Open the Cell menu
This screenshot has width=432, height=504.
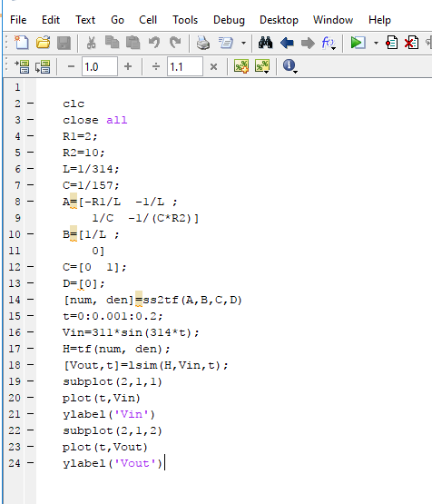tap(148, 20)
